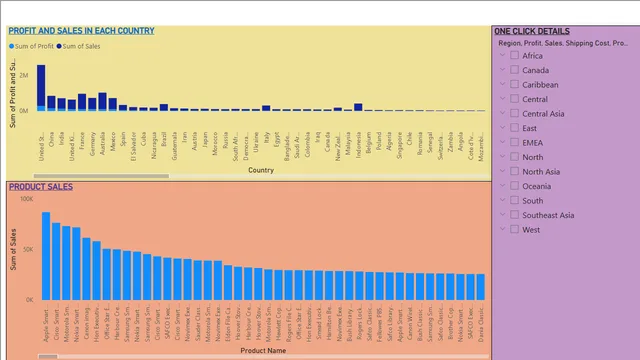The image size is (640, 360).
Task: Select the Central Asia checkbox
Action: (x=514, y=113)
